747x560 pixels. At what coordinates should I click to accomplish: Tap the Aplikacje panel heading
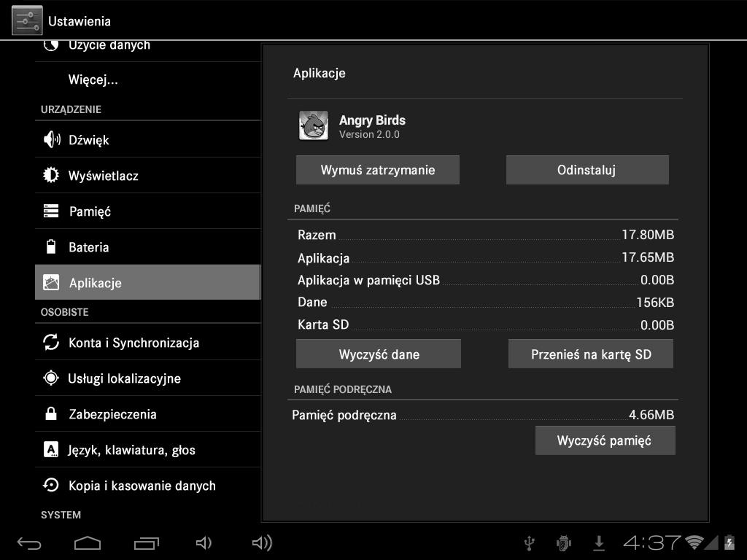pyautogui.click(x=320, y=74)
